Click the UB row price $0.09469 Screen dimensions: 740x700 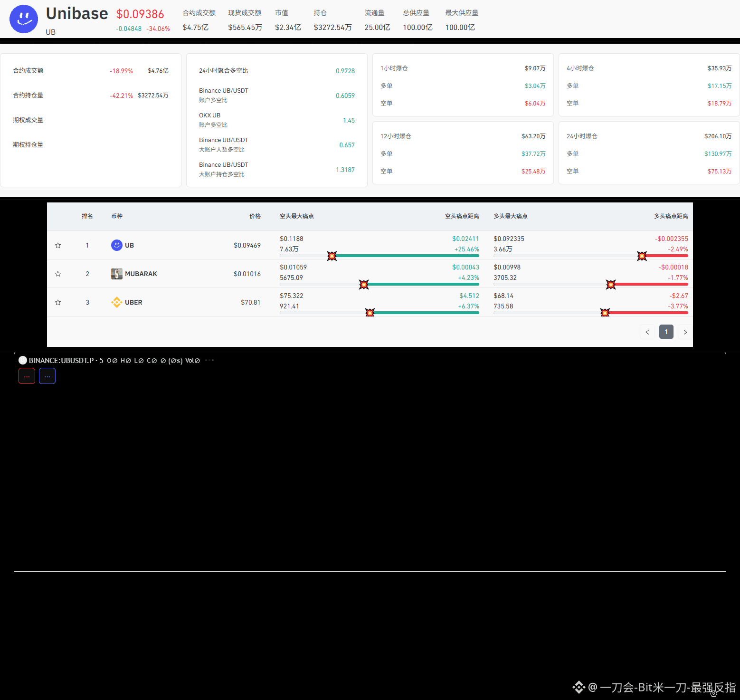click(x=247, y=245)
